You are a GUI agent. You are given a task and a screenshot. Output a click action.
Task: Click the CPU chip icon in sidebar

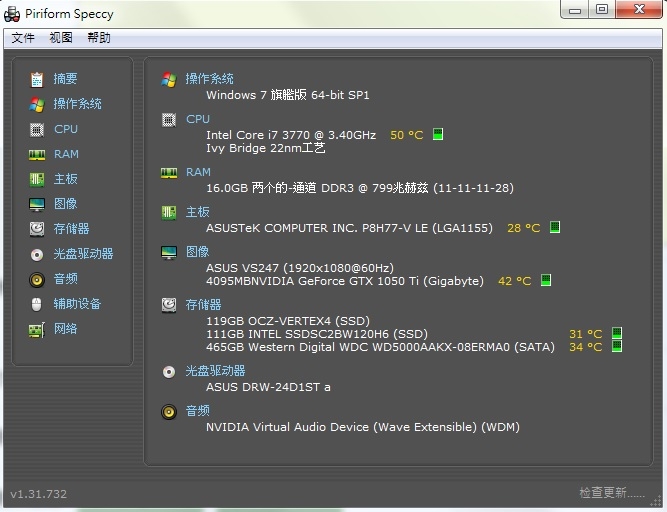click(x=37, y=129)
